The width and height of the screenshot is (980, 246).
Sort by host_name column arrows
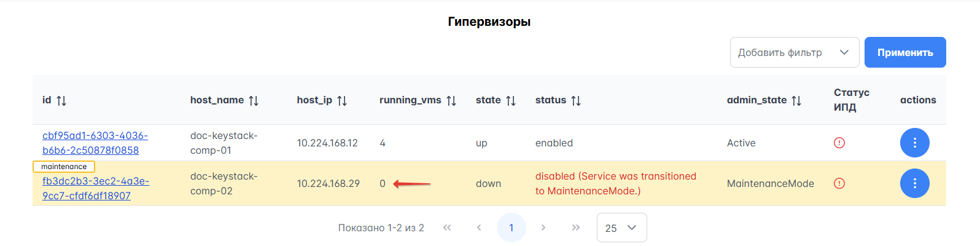254,100
